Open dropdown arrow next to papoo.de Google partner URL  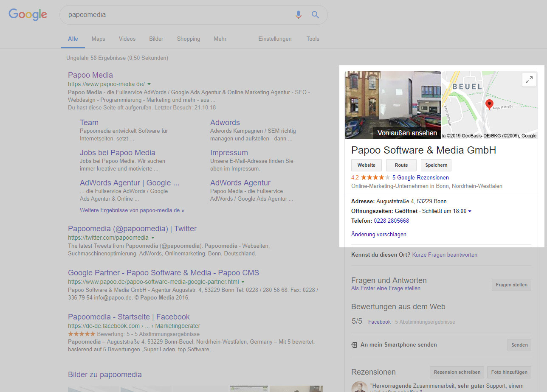[x=243, y=282]
